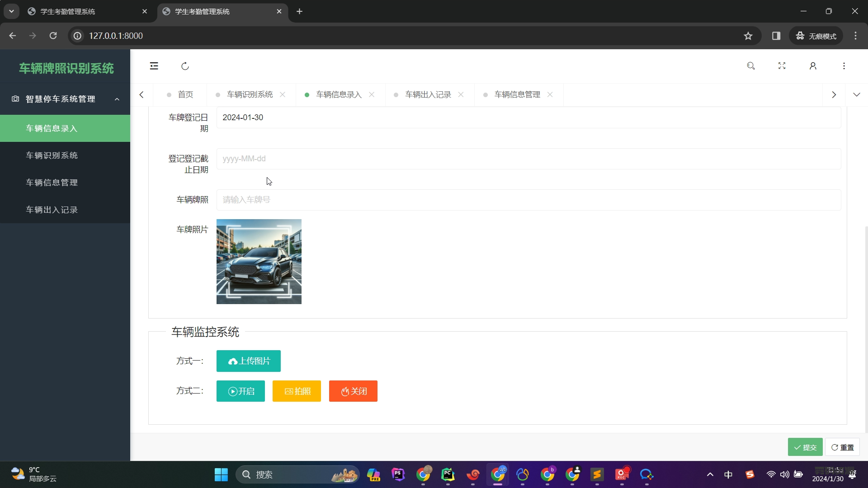
Task: Click the 提交 submit button
Action: (x=805, y=447)
